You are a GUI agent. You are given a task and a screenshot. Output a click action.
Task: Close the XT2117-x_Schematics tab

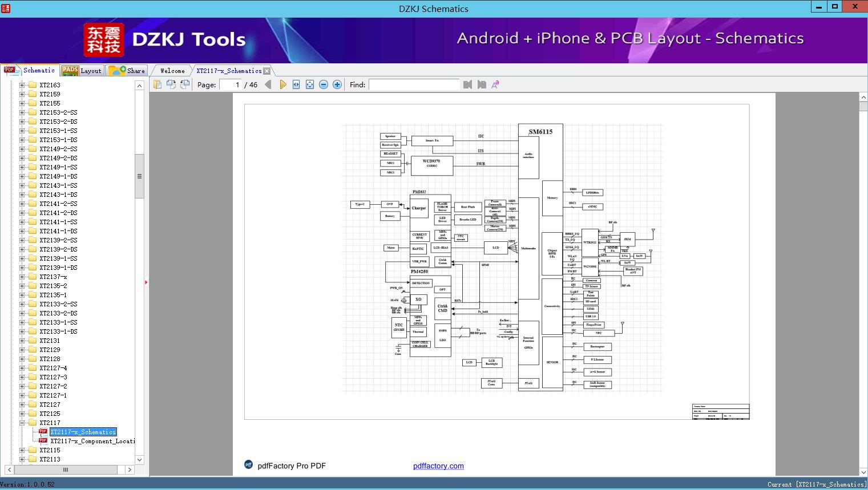[267, 71]
